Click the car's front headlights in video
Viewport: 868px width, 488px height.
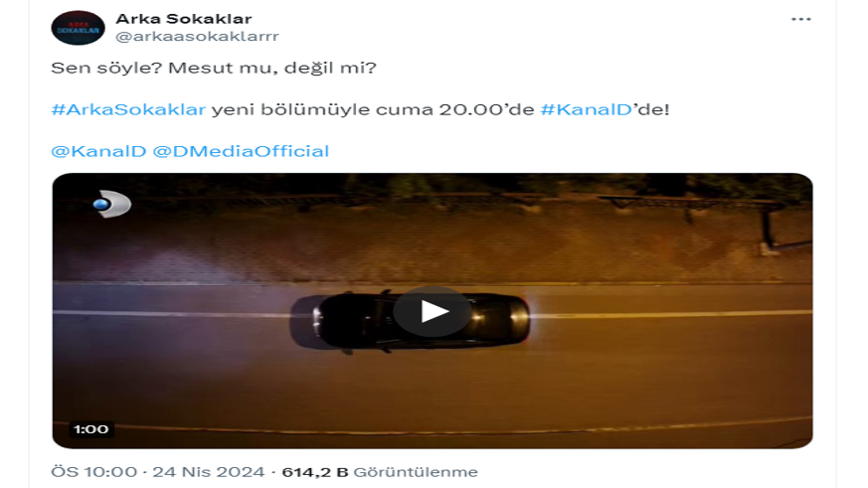(x=317, y=323)
